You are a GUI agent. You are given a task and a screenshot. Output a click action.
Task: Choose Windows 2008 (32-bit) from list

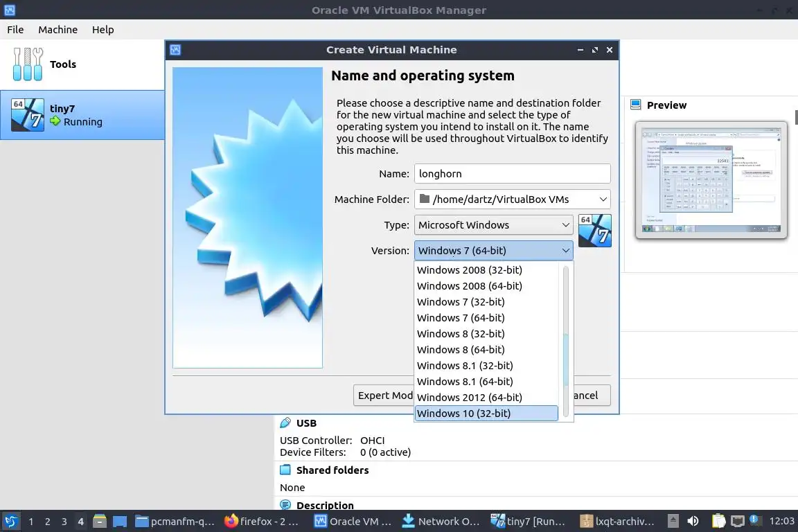[x=486, y=270]
